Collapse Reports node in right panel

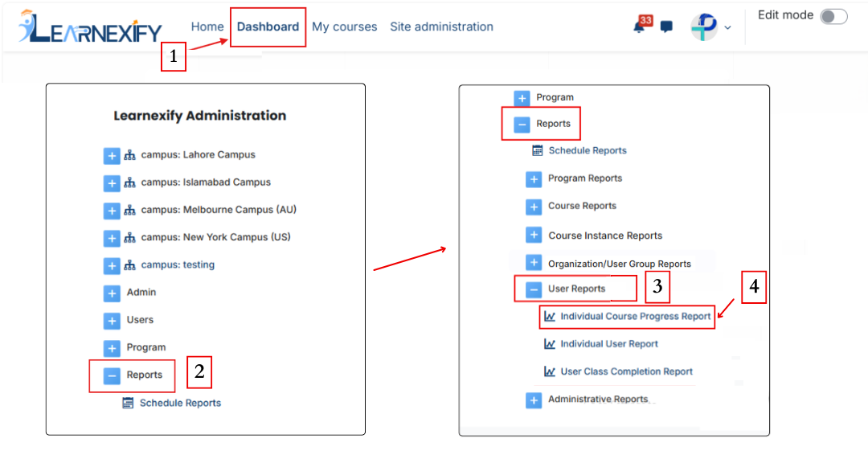click(522, 125)
